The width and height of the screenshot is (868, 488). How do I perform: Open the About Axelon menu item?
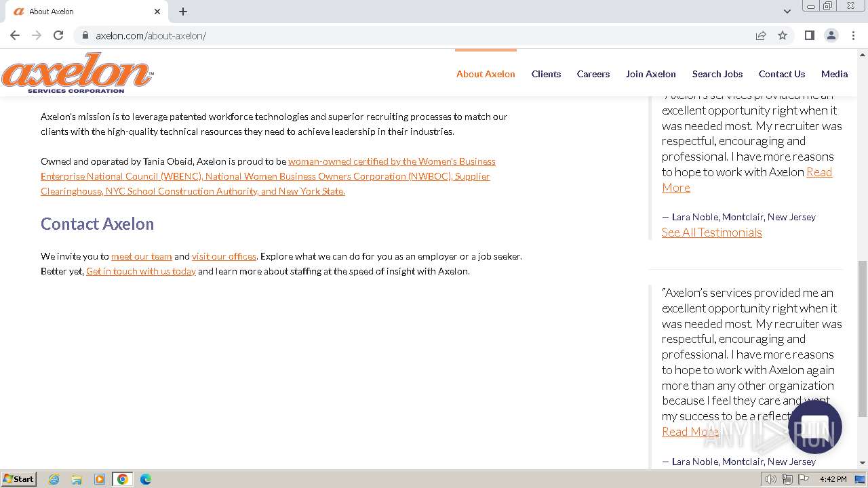pyautogui.click(x=486, y=74)
